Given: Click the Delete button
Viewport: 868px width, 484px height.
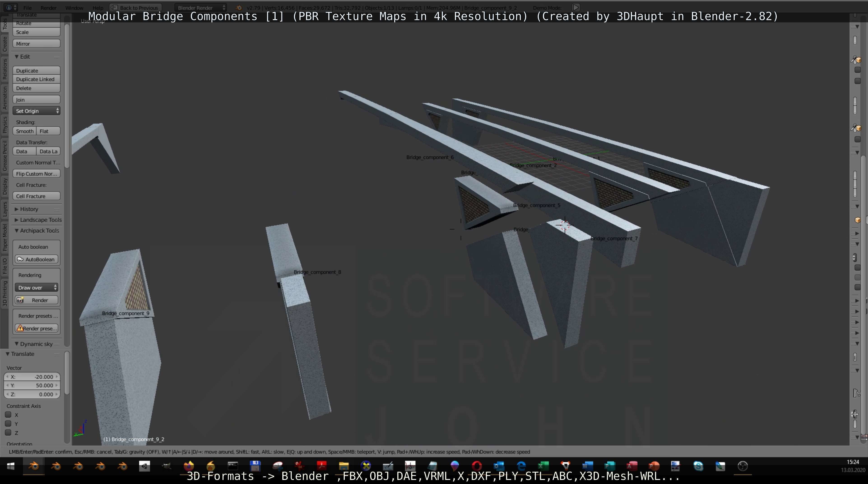Looking at the screenshot, I should [36, 88].
